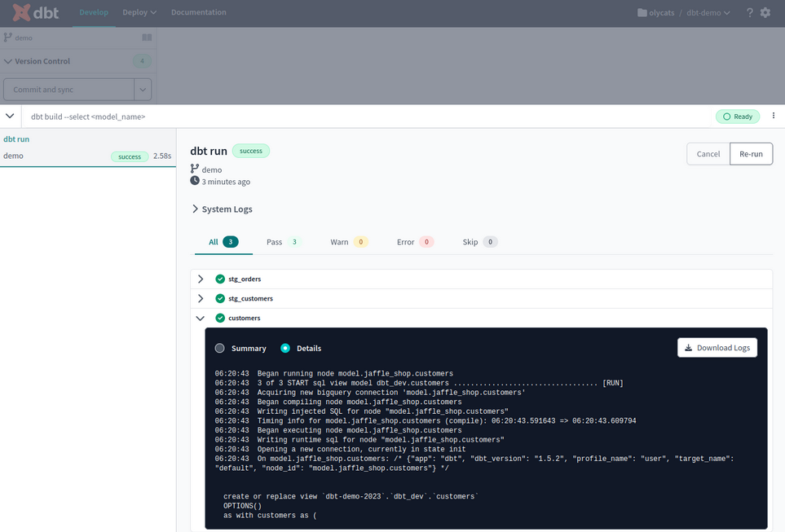Focus the dbt build command input field

coord(368,117)
